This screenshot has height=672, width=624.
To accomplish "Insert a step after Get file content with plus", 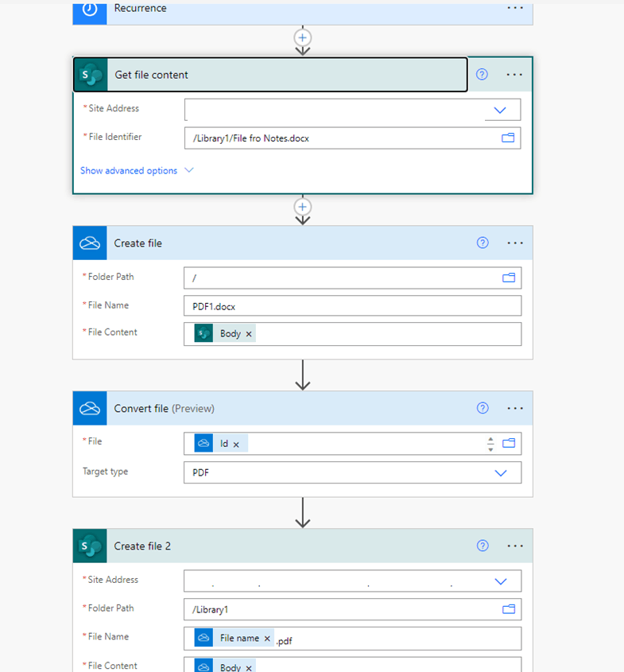I will [x=302, y=207].
